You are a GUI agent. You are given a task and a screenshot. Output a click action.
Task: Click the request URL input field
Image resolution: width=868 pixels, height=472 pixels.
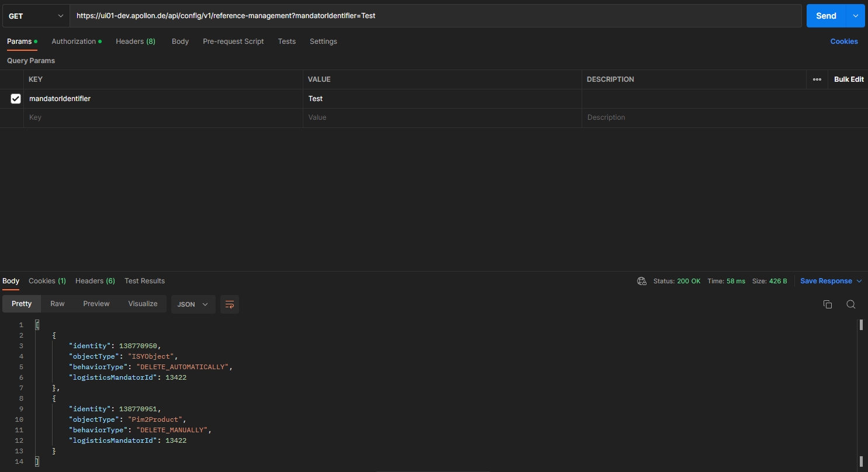click(435, 16)
